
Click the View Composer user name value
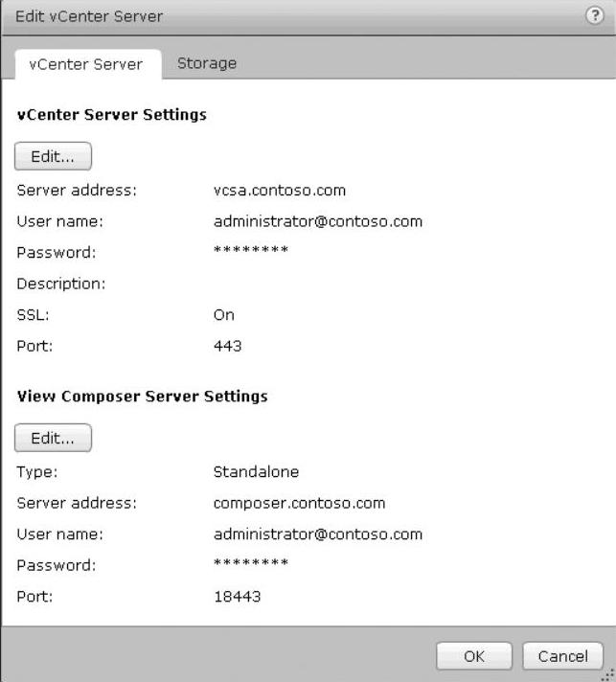click(x=318, y=534)
